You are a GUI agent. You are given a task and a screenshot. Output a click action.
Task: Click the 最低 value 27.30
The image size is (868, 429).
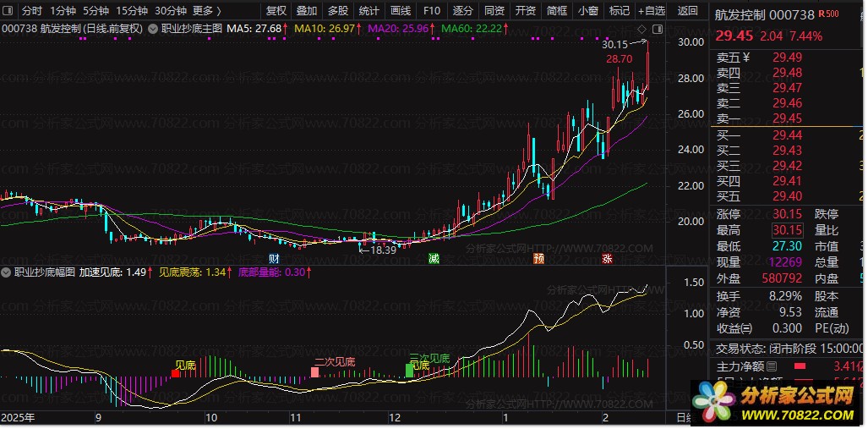787,246
